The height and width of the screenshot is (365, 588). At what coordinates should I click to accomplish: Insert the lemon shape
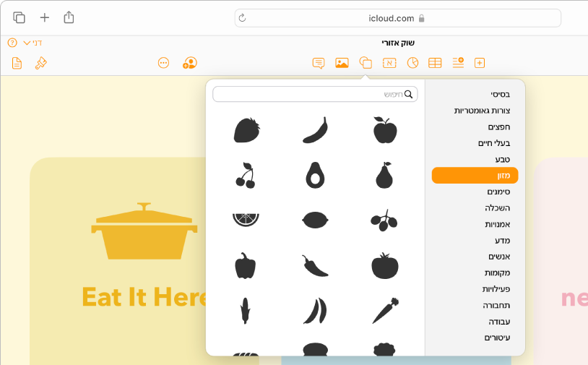click(316, 220)
